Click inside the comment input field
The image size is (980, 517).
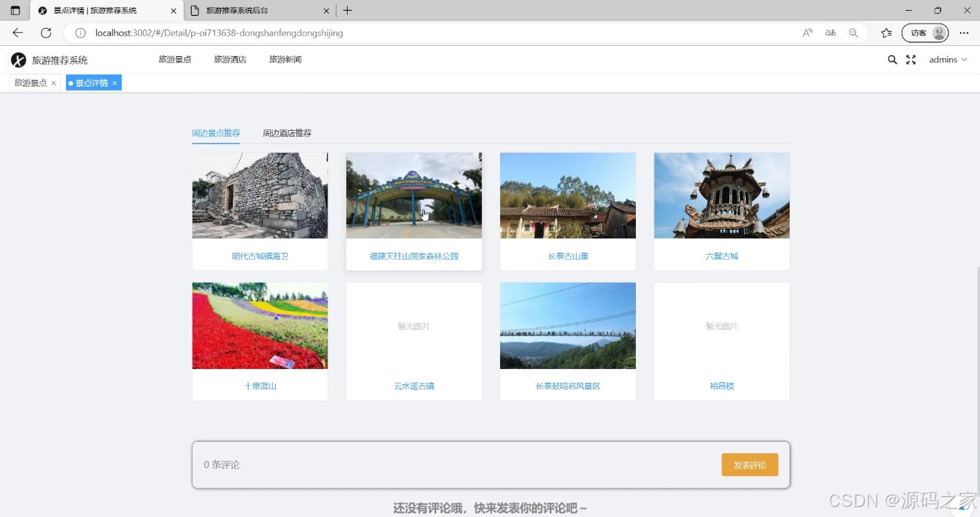pos(431,465)
